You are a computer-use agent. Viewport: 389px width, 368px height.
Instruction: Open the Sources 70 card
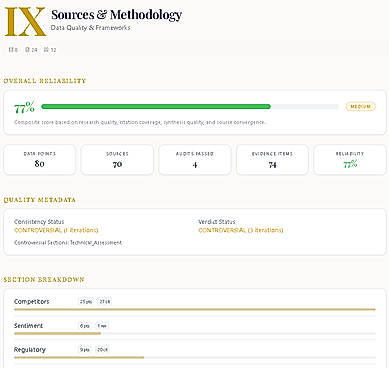point(117,160)
